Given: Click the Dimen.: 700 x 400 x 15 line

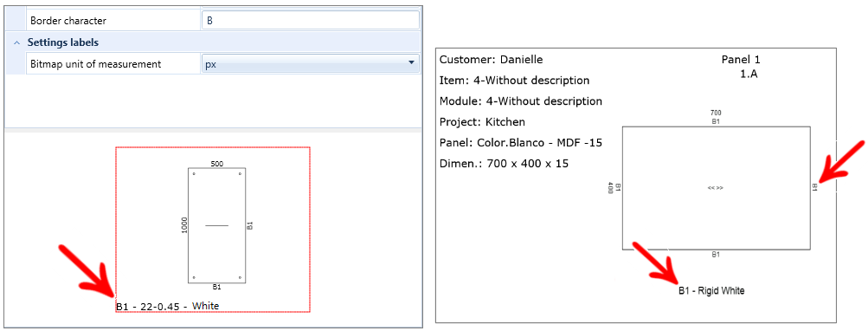Looking at the screenshot, I should click(x=504, y=164).
